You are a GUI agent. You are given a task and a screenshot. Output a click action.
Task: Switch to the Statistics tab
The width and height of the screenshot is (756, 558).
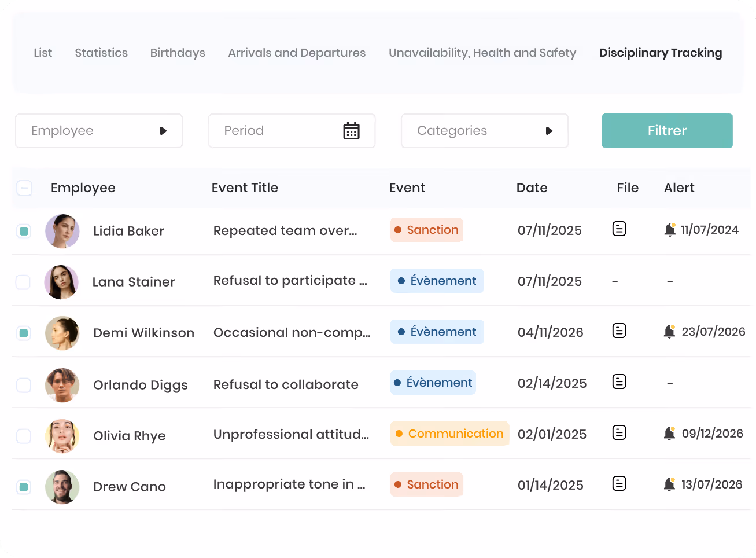101,53
